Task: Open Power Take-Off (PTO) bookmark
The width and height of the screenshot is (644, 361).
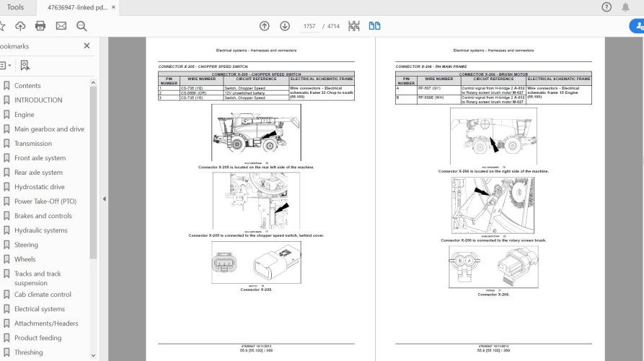Action: (45, 201)
